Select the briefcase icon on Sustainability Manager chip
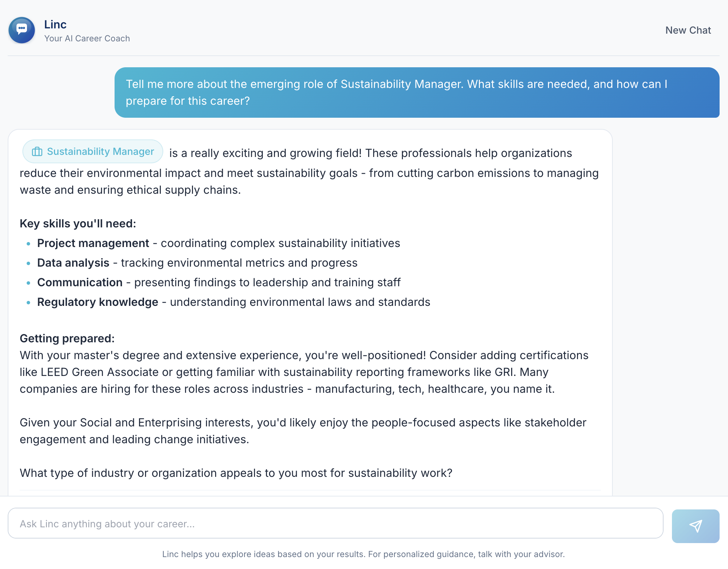This screenshot has height=569, width=728. [37, 151]
